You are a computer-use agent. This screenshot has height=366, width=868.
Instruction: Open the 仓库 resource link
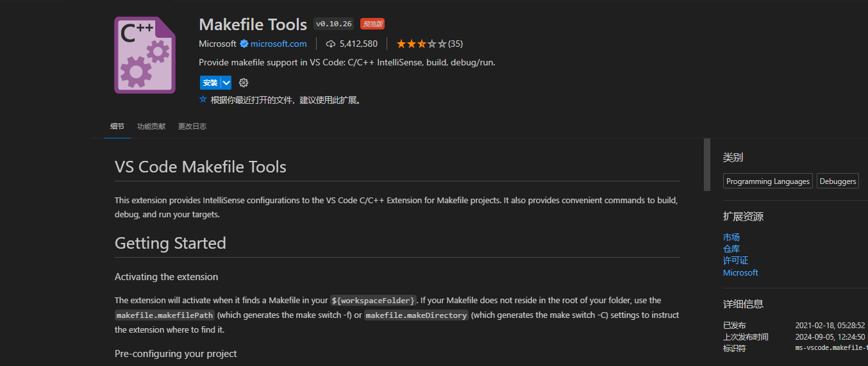(x=731, y=249)
